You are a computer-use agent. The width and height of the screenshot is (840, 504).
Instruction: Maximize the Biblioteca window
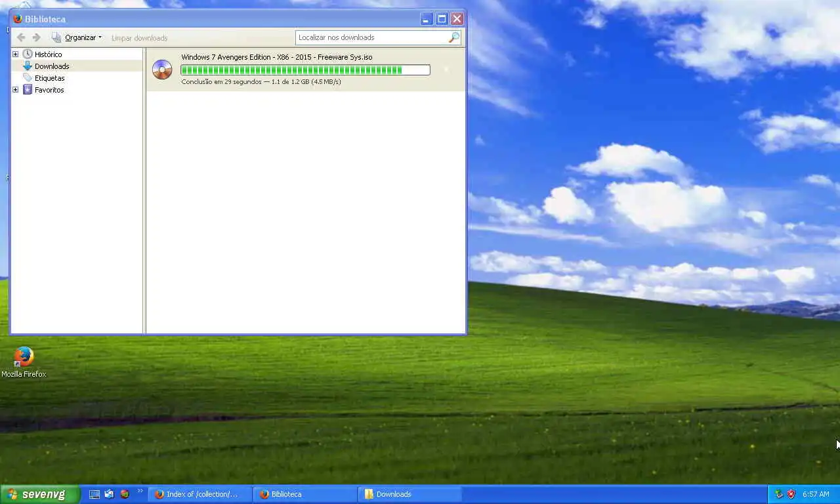click(442, 19)
